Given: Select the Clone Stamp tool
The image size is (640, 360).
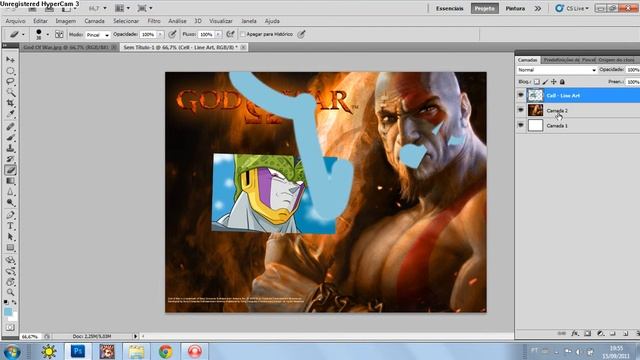Looking at the screenshot, I should pos(10,148).
